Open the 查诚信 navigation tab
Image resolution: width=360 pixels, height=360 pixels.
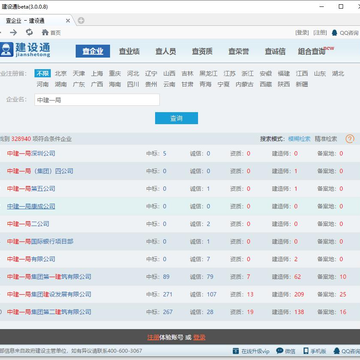point(275,51)
